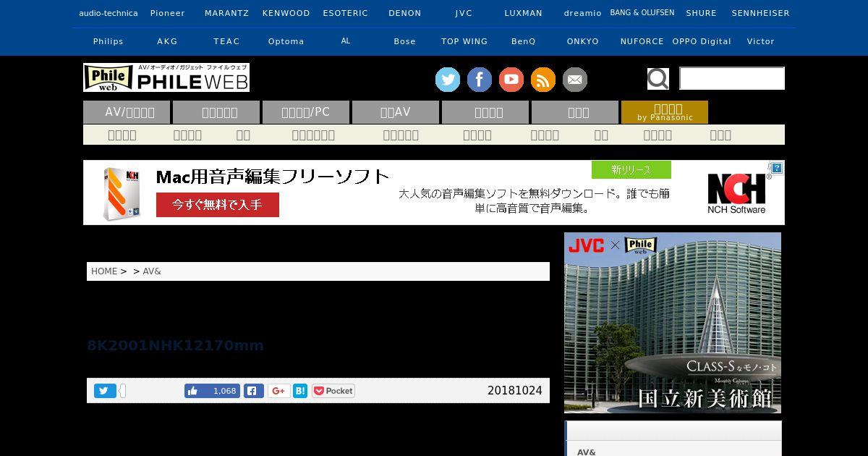Open the RSS feed icon
868x456 pixels.
click(543, 80)
